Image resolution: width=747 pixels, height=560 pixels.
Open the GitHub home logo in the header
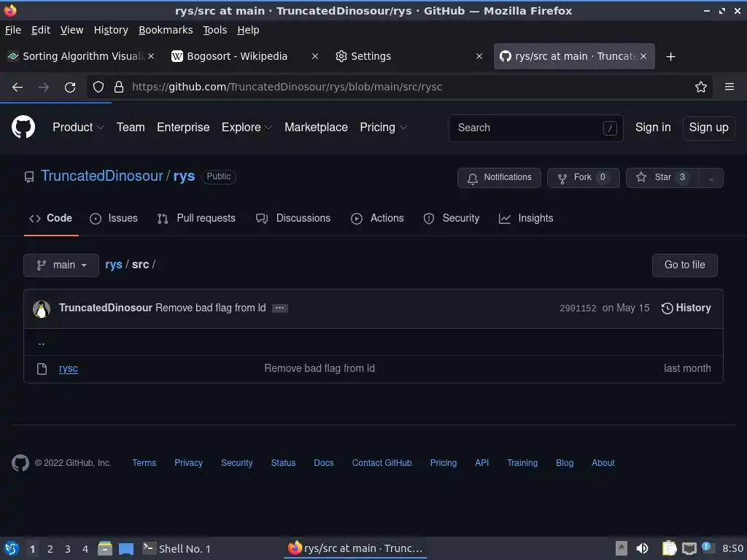[23, 127]
